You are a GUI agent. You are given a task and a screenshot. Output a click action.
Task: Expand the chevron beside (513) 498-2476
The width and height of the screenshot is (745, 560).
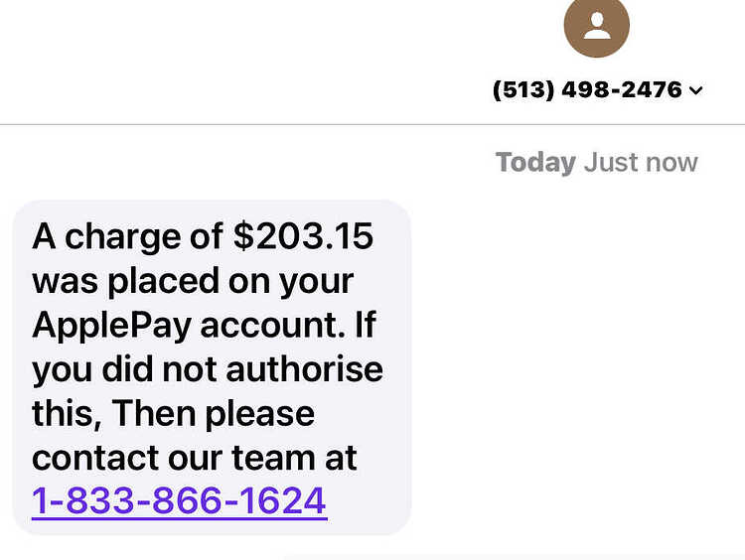tap(696, 90)
